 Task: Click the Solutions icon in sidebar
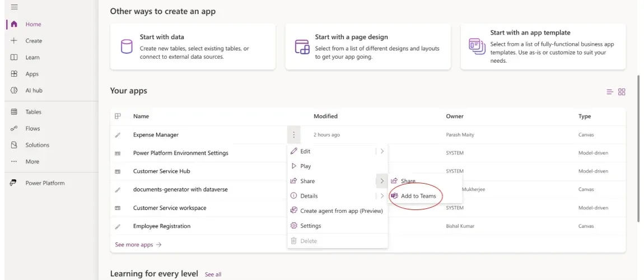[x=14, y=145]
